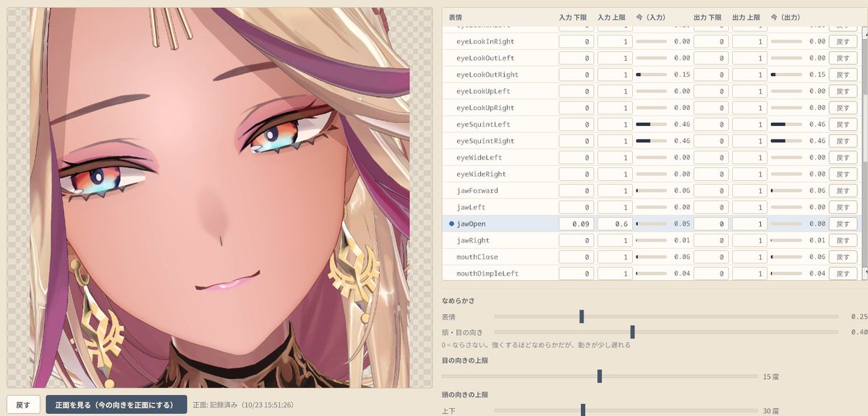
Task: Click the 表情 column header
Action: click(x=455, y=17)
